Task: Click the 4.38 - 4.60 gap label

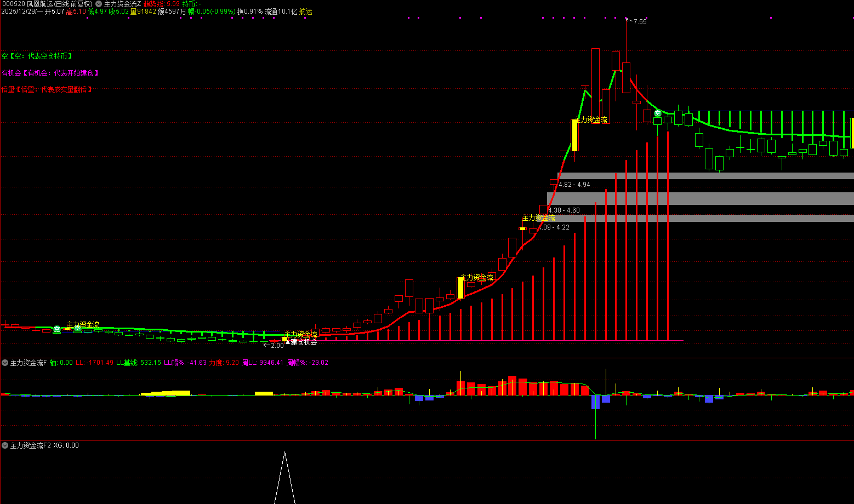Action: pyautogui.click(x=564, y=210)
